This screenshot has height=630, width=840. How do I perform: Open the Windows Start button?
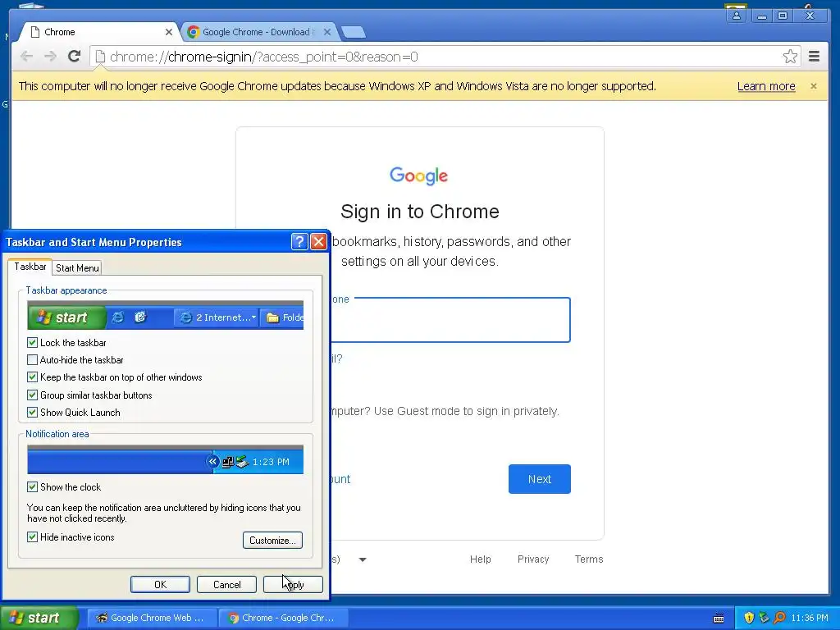coord(39,618)
